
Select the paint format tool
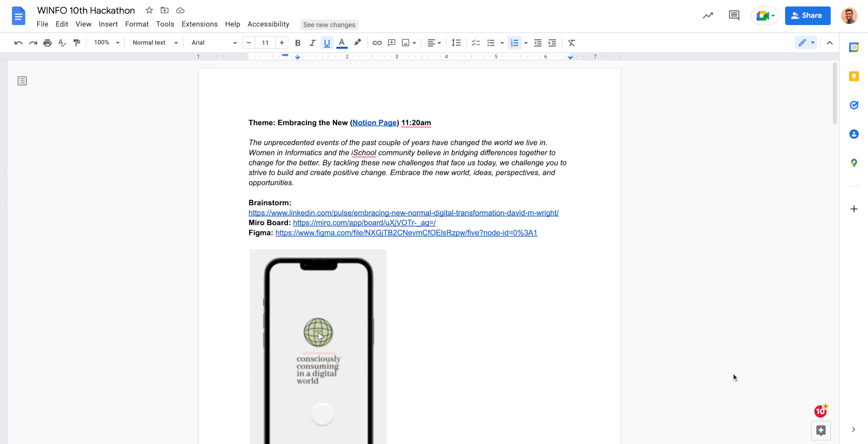click(x=77, y=43)
